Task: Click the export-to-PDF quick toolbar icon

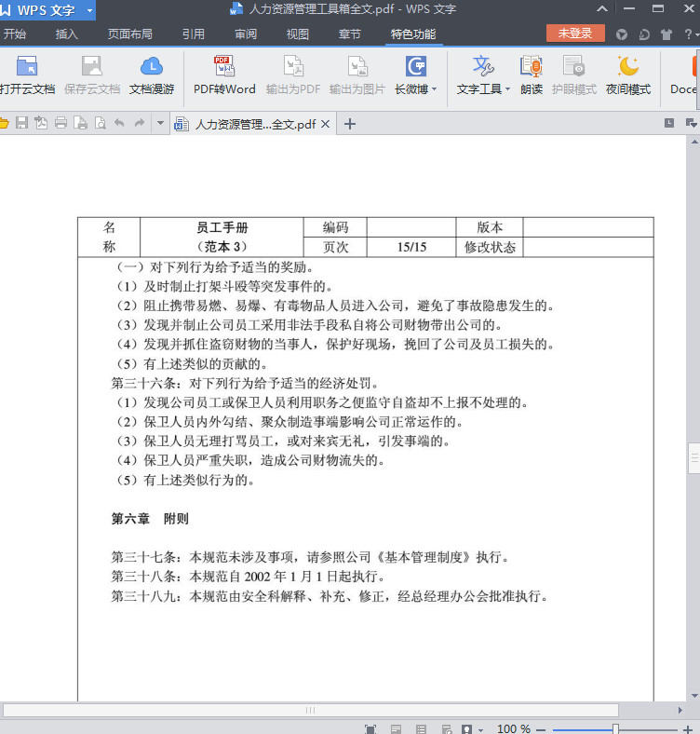Action: tap(41, 123)
